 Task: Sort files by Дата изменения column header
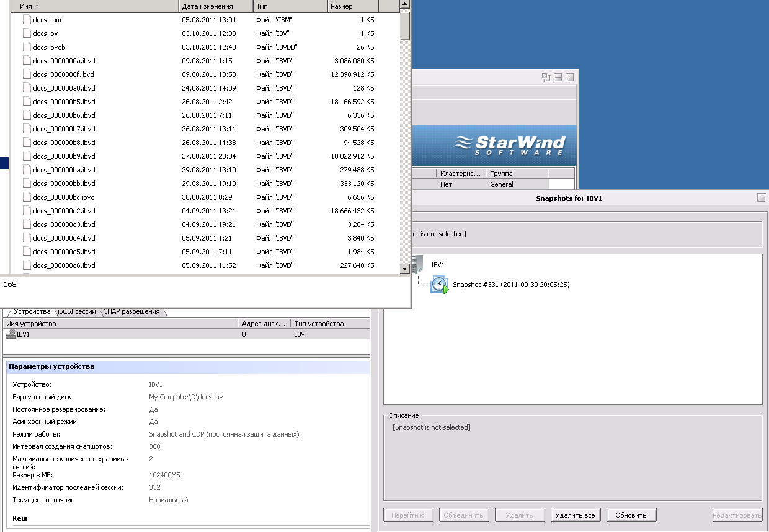pyautogui.click(x=216, y=6)
